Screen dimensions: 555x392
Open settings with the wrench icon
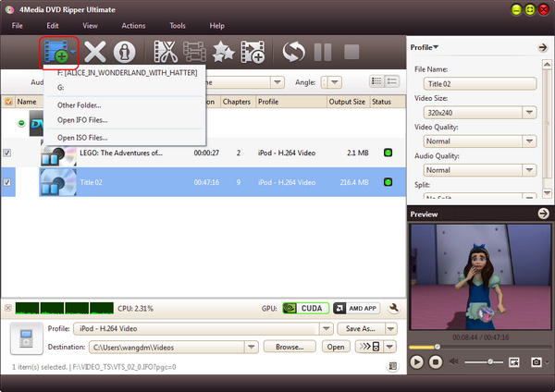tap(392, 308)
